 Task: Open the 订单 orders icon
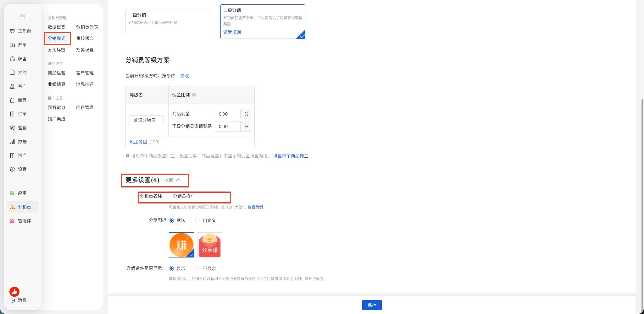pos(12,114)
